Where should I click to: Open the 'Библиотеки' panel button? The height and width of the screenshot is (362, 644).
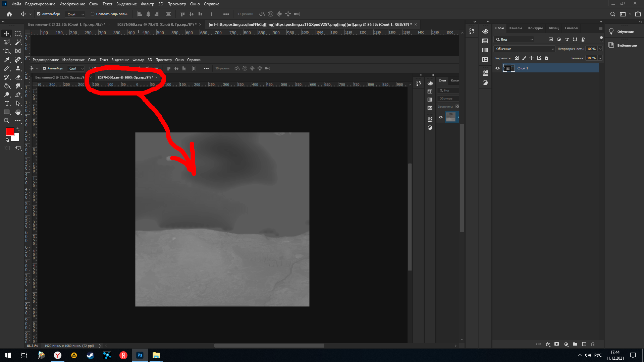click(x=623, y=45)
